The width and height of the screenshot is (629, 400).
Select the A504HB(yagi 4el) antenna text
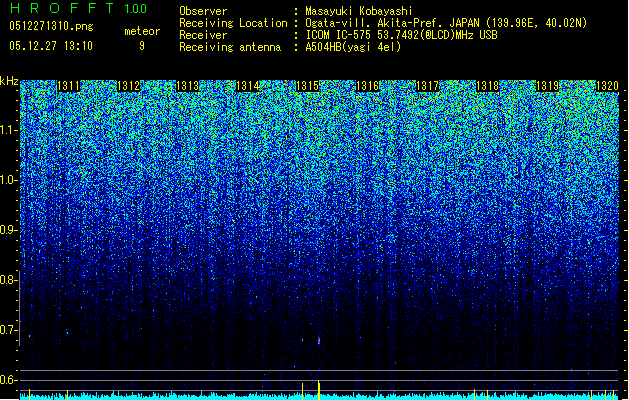coord(353,47)
